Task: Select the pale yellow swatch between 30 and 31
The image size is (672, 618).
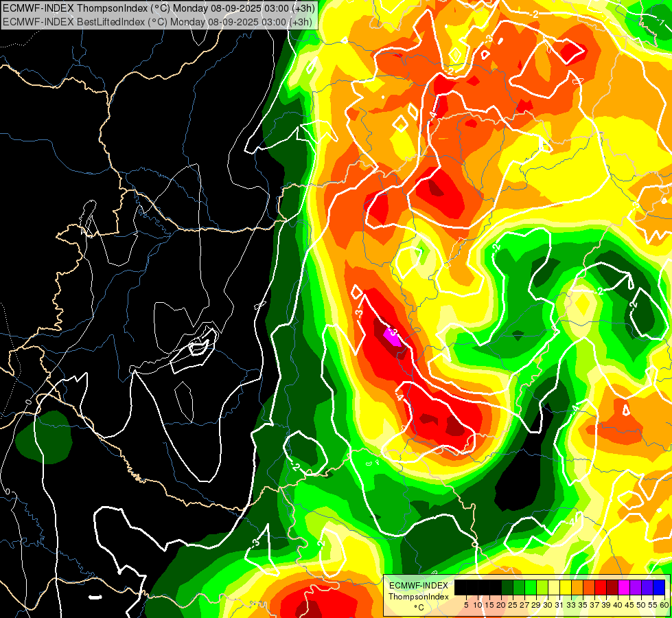Action: tap(554, 588)
